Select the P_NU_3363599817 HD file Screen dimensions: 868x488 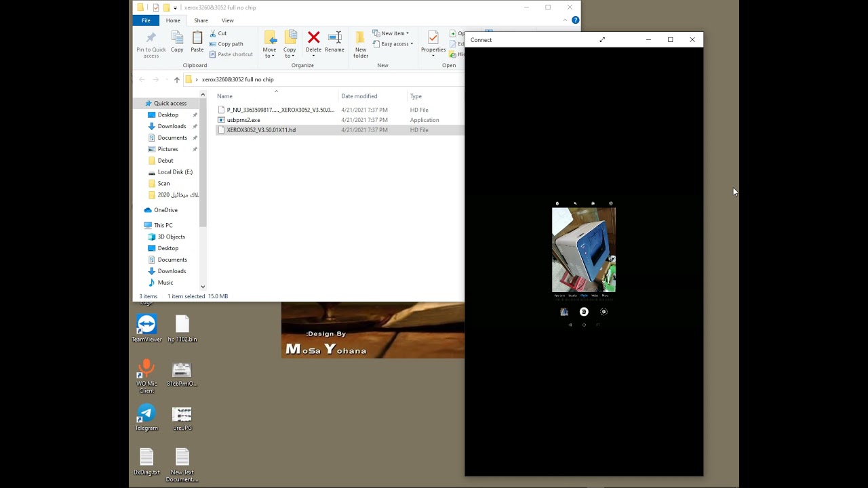point(339,110)
